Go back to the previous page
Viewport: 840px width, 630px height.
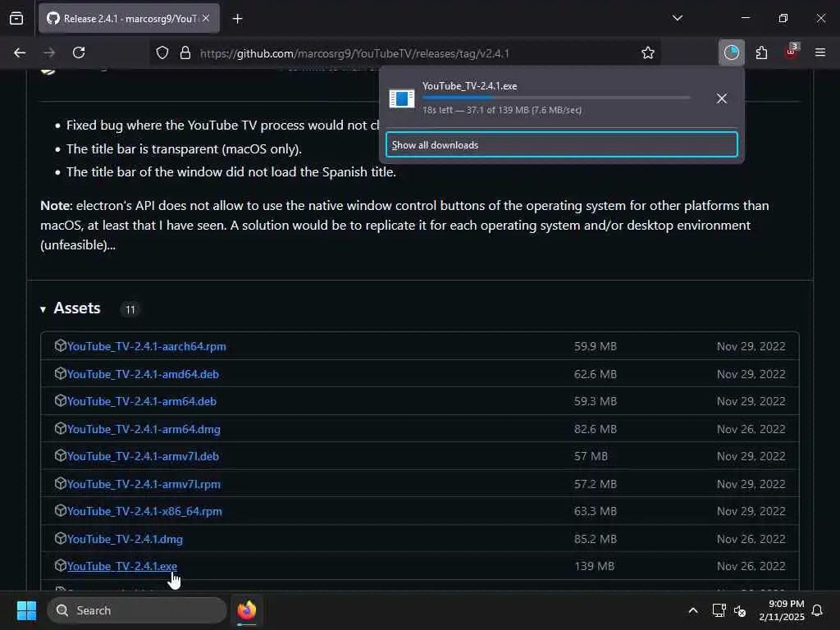pyautogui.click(x=20, y=53)
